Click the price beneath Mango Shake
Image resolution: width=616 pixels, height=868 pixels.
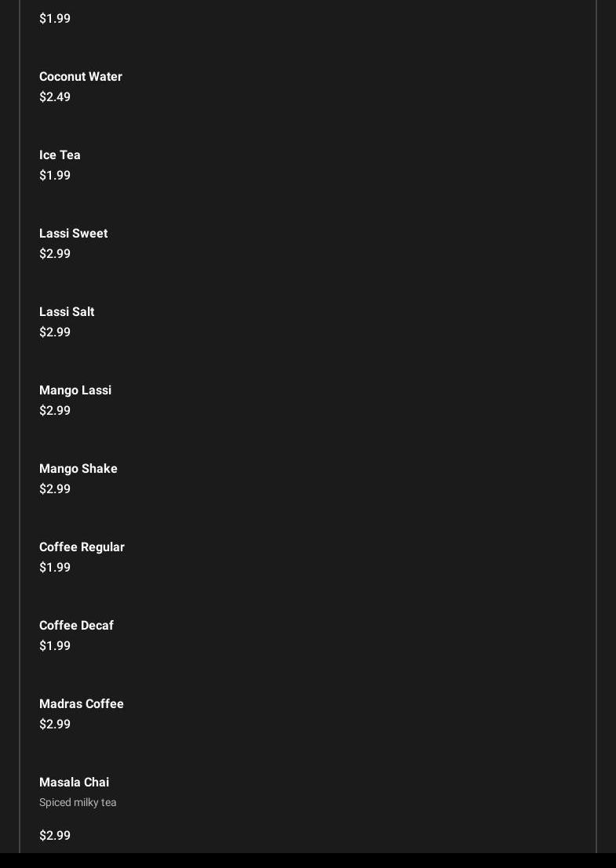[55, 489]
